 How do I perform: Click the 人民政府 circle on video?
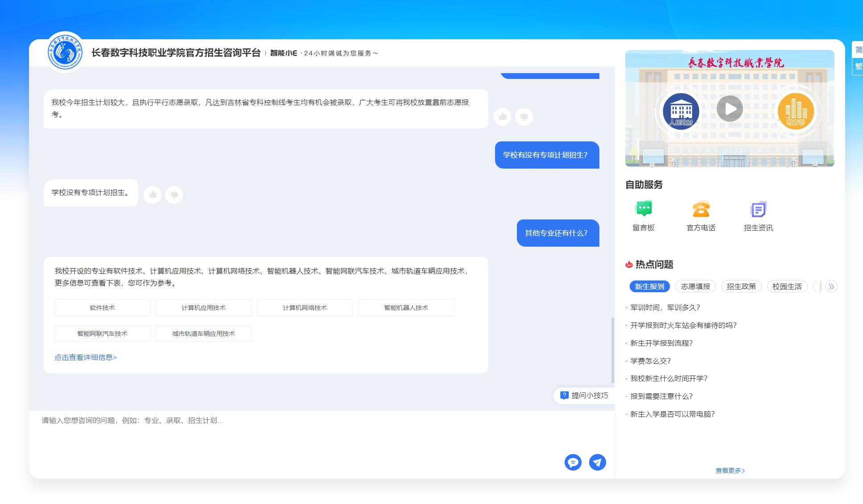(681, 111)
